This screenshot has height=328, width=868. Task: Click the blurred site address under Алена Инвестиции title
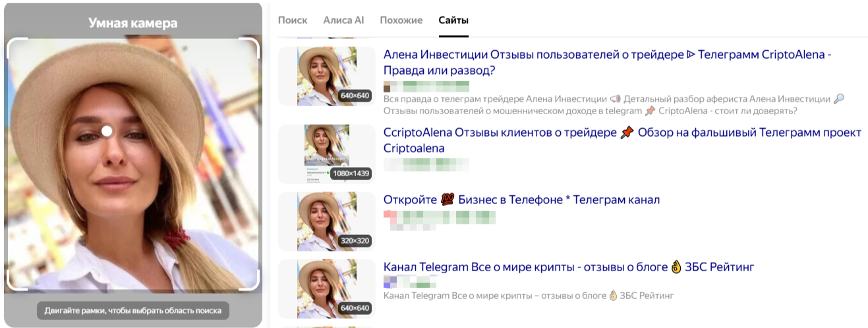(x=426, y=86)
